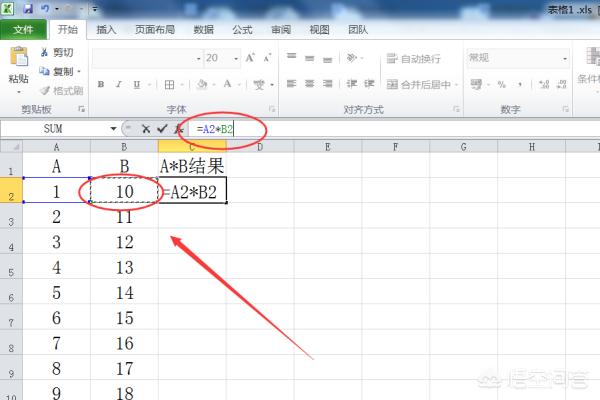The height and width of the screenshot is (400, 600).
Task: Click the Fill Color bucket icon
Action: (202, 84)
